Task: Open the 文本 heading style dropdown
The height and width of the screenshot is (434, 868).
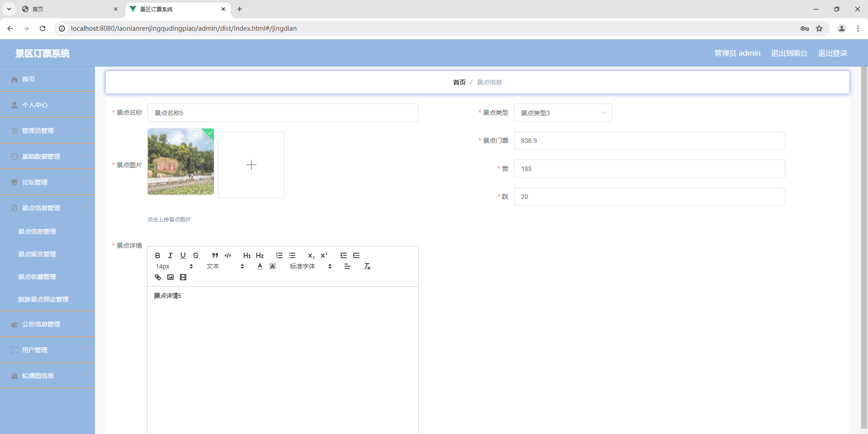Action: [225, 266]
